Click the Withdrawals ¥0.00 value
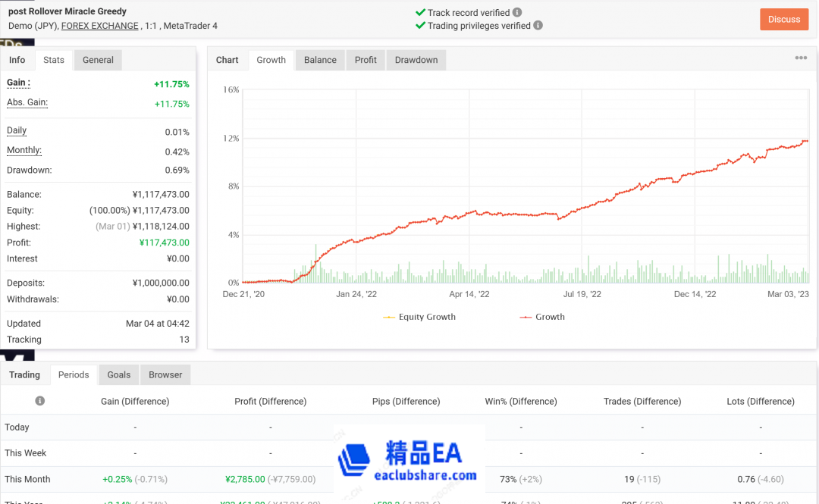The height and width of the screenshot is (504, 819). [178, 299]
